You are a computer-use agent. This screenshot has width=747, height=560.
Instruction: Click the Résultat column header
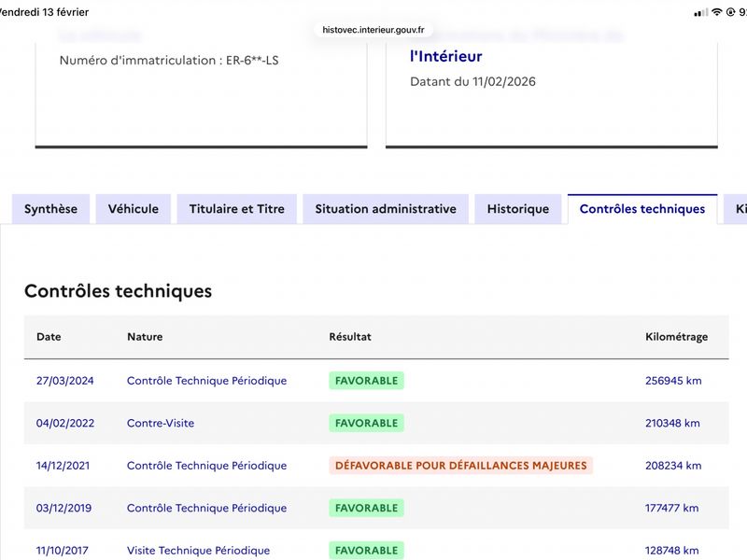click(x=350, y=337)
